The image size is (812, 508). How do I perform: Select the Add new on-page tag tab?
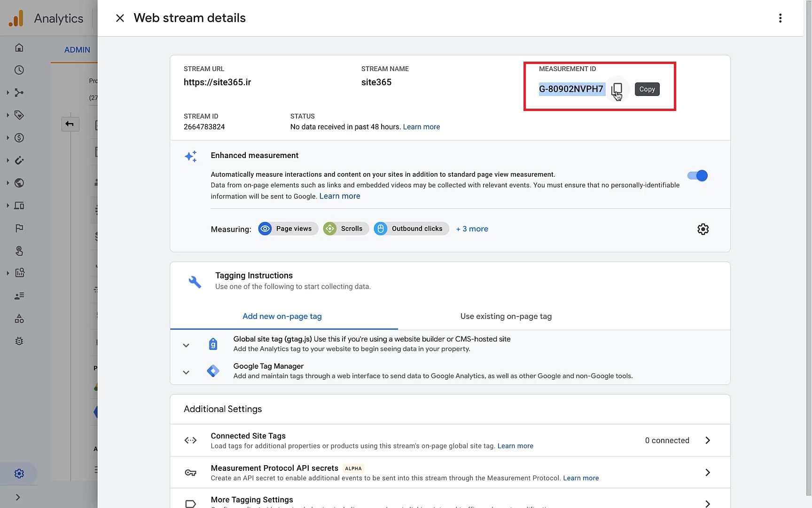click(282, 316)
